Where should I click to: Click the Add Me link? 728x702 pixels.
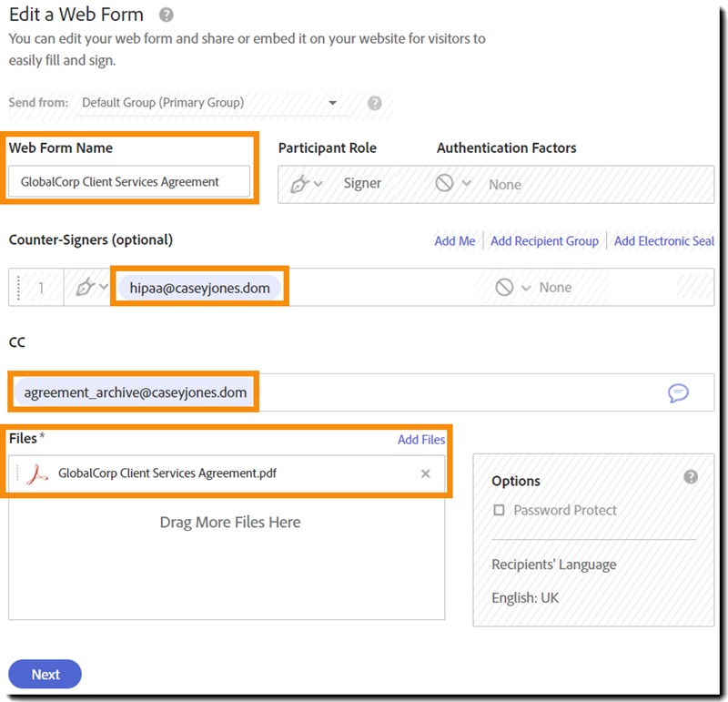click(x=455, y=241)
